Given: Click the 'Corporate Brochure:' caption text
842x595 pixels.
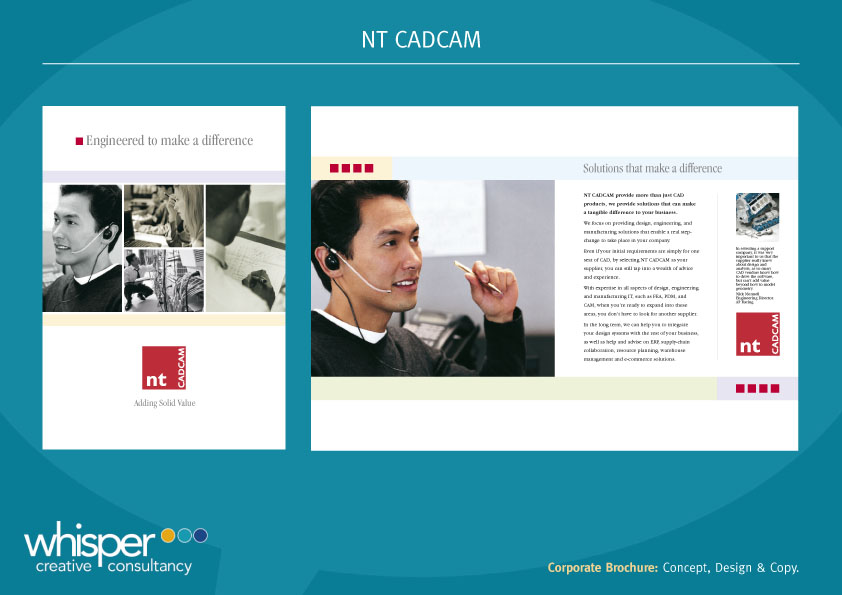Looking at the screenshot, I should tap(603, 568).
